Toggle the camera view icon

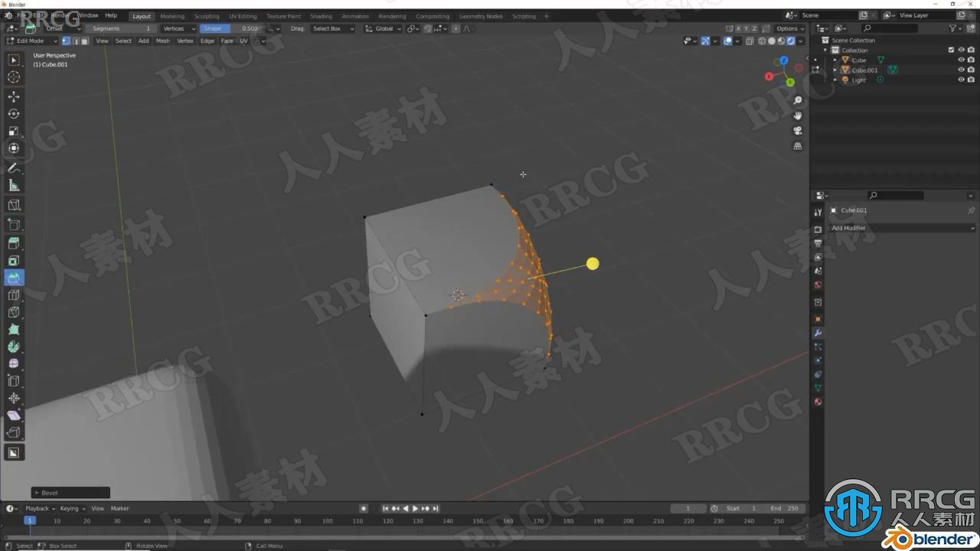click(798, 131)
